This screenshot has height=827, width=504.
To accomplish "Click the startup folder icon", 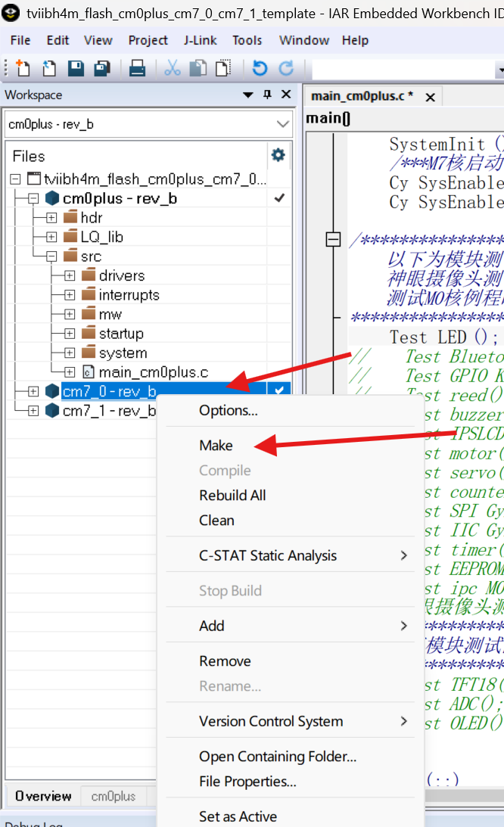I will pyautogui.click(x=89, y=333).
